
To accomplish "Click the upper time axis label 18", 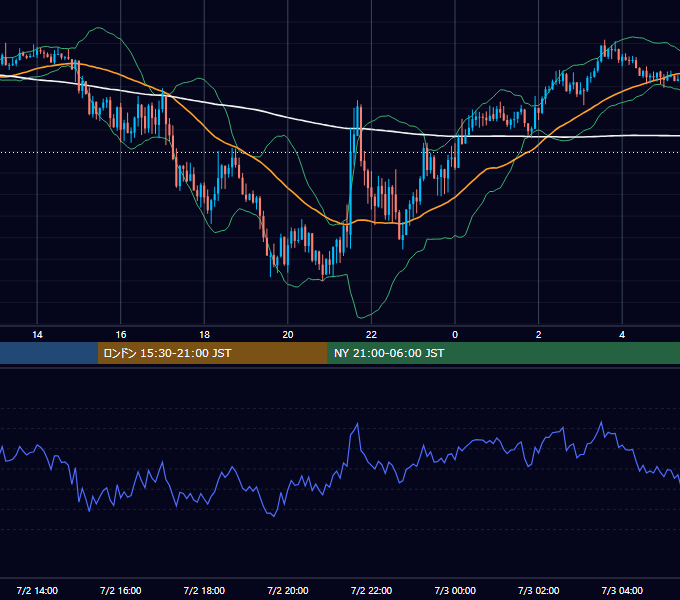I will (x=204, y=335).
